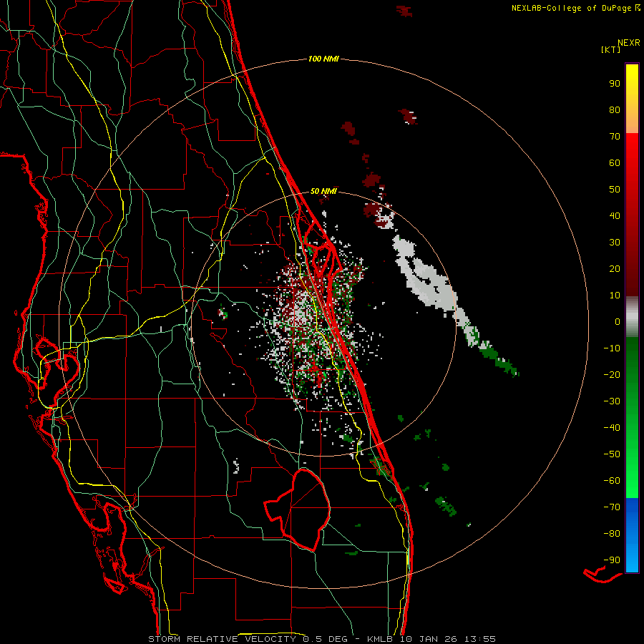Click the 90 knot scale label
The image size is (644, 644).
(x=615, y=84)
